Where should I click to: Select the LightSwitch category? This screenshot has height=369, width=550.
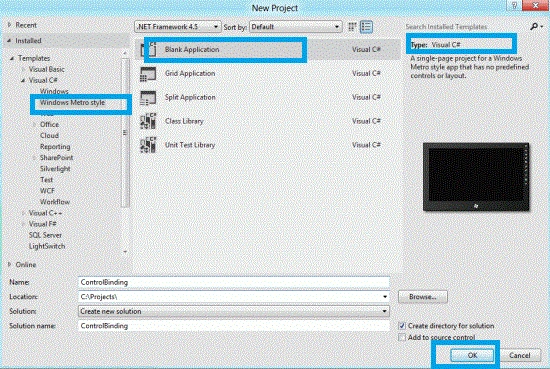pos(47,246)
